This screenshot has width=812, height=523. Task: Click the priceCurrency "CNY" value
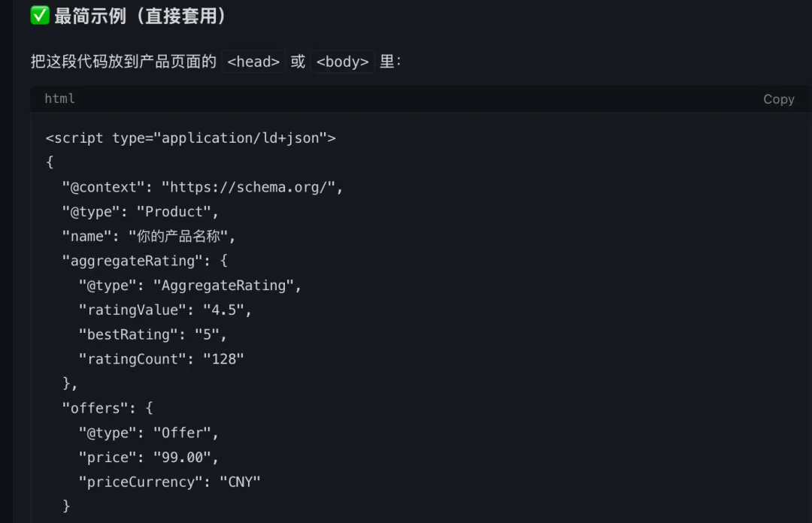click(240, 482)
